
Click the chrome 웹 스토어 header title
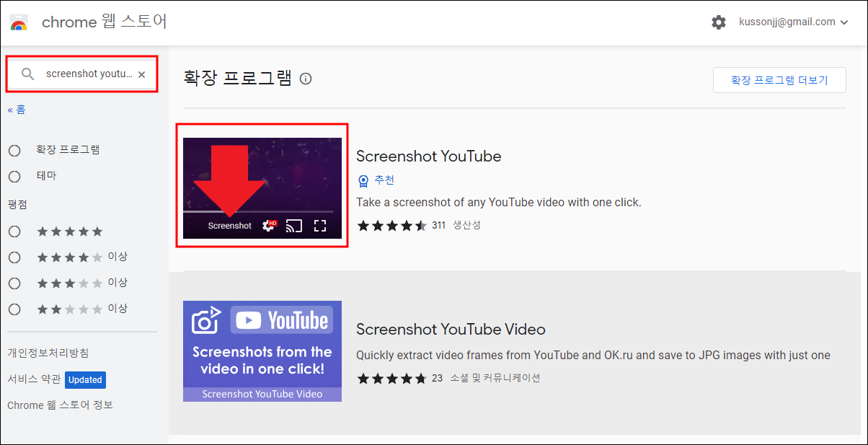click(105, 22)
